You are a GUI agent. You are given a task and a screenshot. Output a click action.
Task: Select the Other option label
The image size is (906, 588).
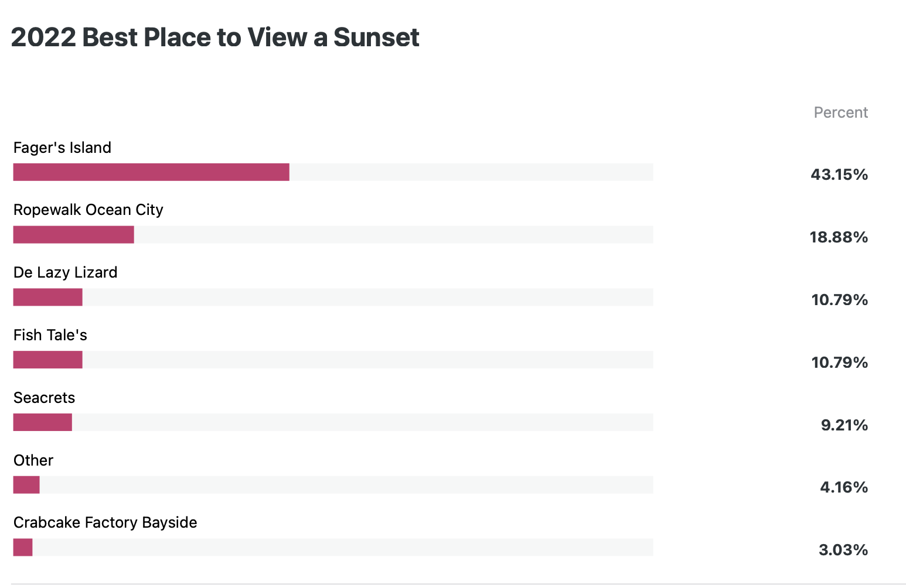[33, 460]
